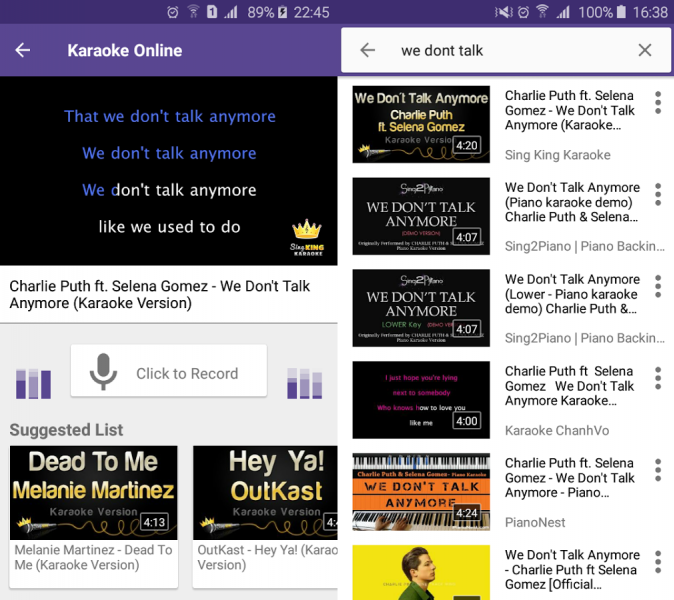Screen dimensions: 674x600
Task: Open options for Lower Piano karaoke result
Action: (x=658, y=287)
